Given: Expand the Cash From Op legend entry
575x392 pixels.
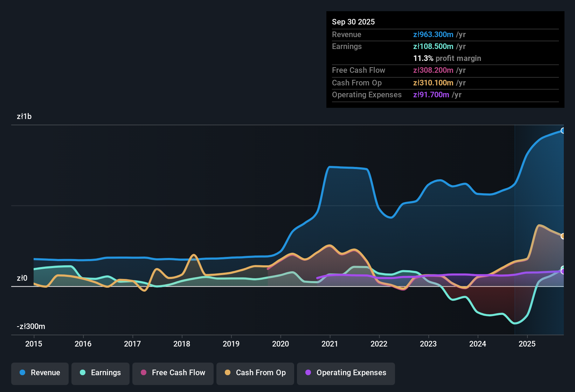Looking at the screenshot, I should click(255, 373).
